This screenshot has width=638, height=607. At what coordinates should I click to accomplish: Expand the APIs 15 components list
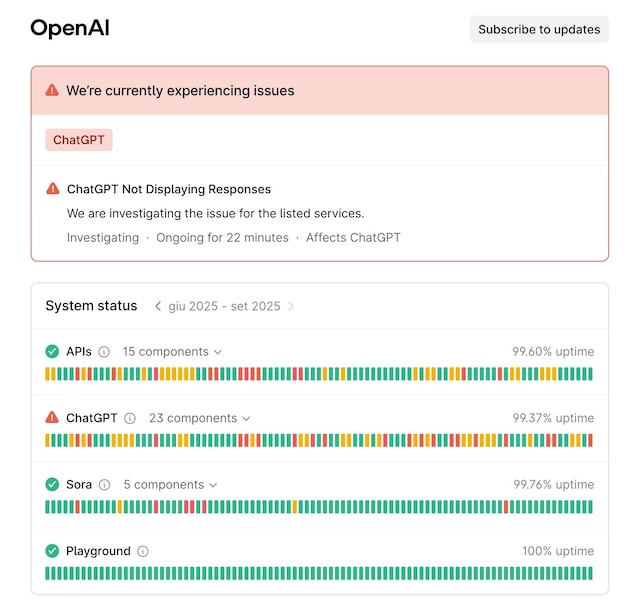point(172,352)
